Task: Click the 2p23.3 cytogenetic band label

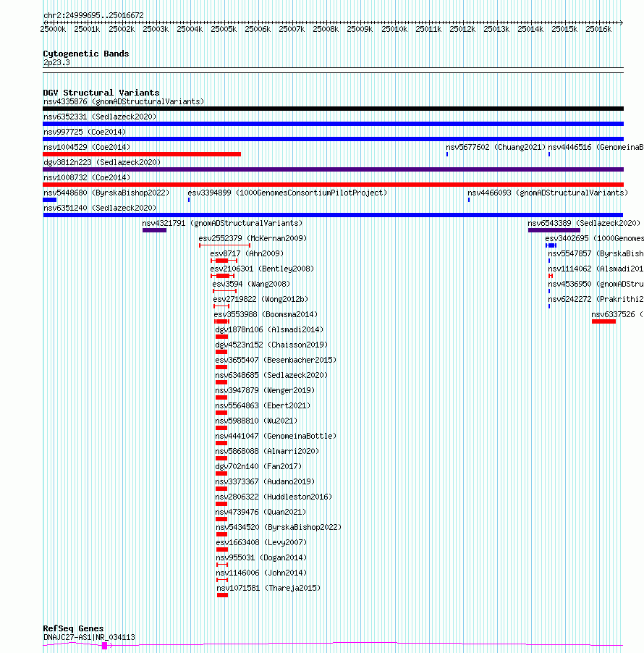Action: click(x=56, y=62)
